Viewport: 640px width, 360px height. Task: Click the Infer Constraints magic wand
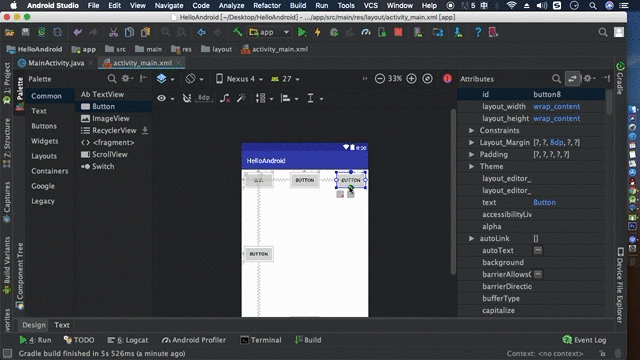[241, 98]
